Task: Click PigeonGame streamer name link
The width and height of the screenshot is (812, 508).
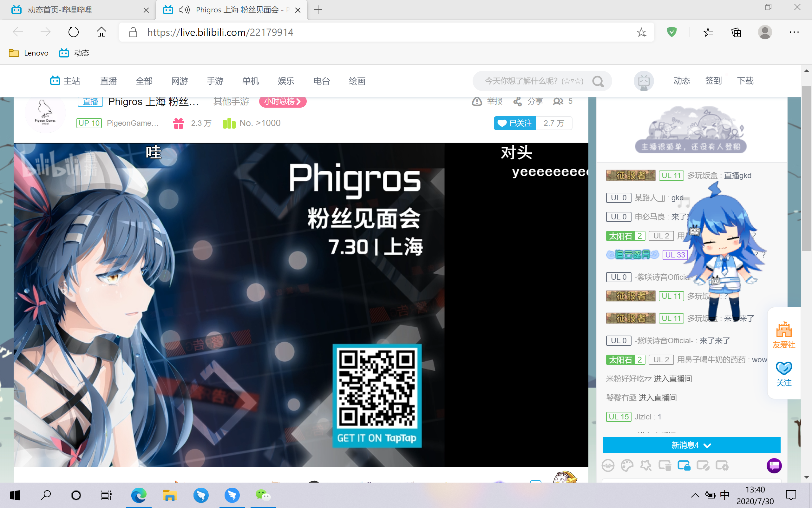Action: tap(133, 123)
